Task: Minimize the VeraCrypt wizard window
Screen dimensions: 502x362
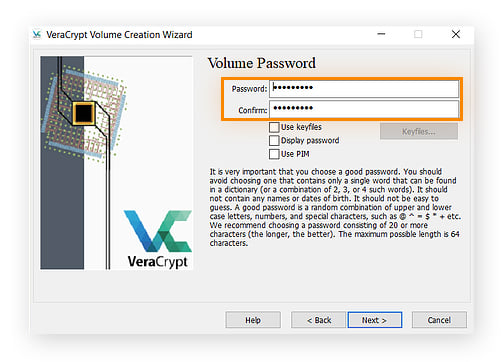Action: point(381,34)
